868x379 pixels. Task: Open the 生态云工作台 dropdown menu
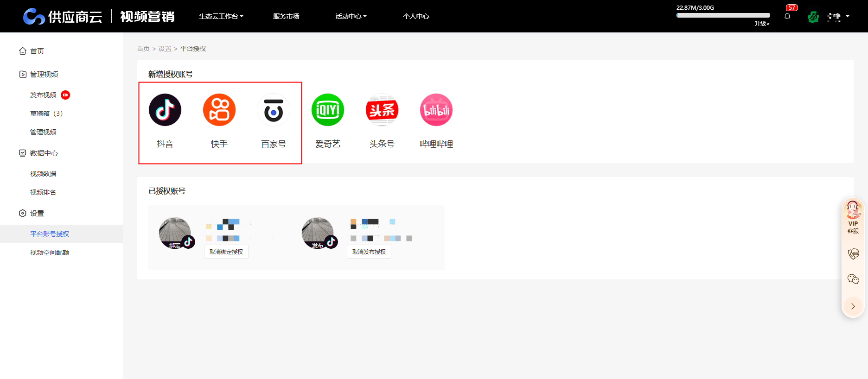tap(221, 16)
